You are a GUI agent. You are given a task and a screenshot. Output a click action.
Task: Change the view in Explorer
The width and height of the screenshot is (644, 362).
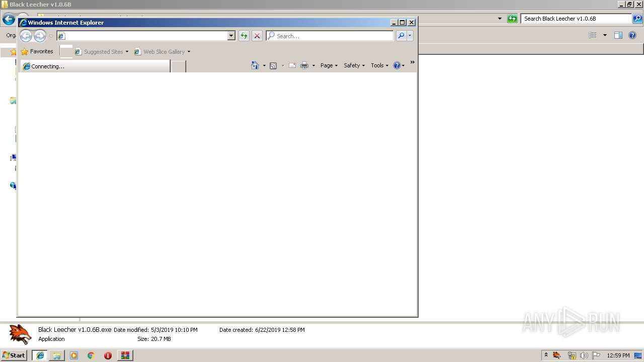pyautogui.click(x=593, y=35)
